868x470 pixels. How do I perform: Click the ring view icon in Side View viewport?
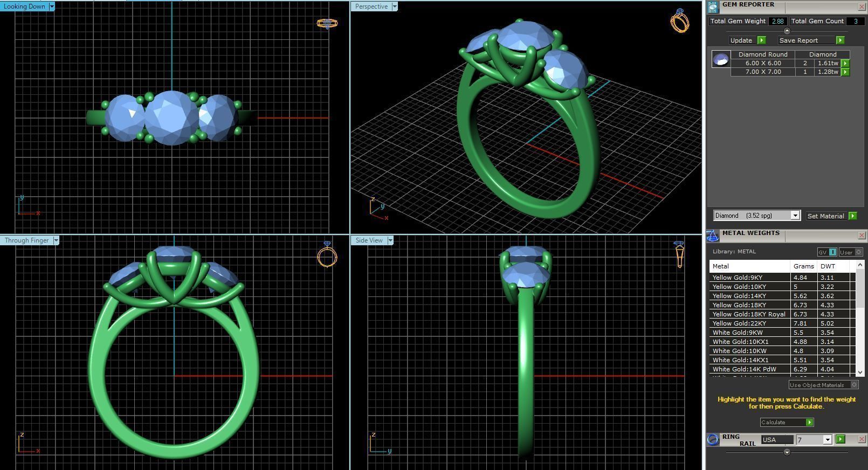click(679, 254)
